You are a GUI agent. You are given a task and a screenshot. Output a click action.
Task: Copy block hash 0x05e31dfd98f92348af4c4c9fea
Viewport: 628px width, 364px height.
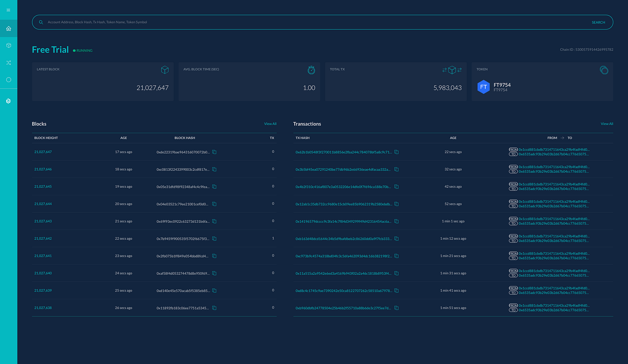click(x=214, y=186)
